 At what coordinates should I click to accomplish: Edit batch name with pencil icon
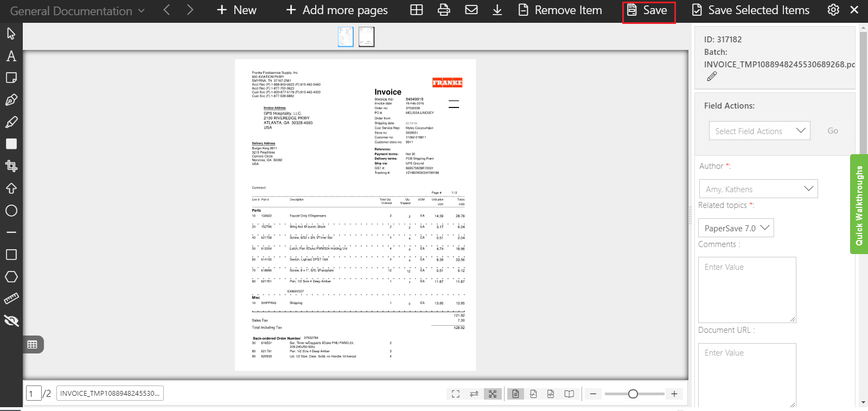(x=712, y=77)
